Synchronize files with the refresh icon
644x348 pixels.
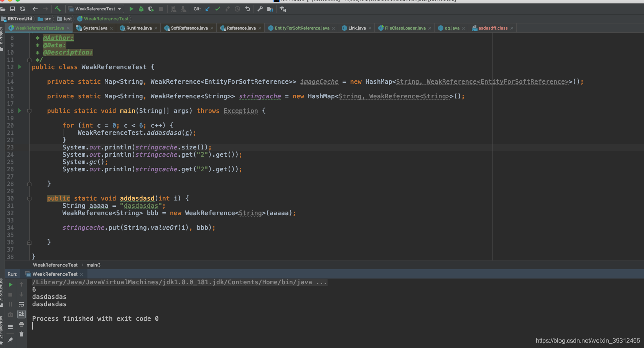[x=23, y=9]
